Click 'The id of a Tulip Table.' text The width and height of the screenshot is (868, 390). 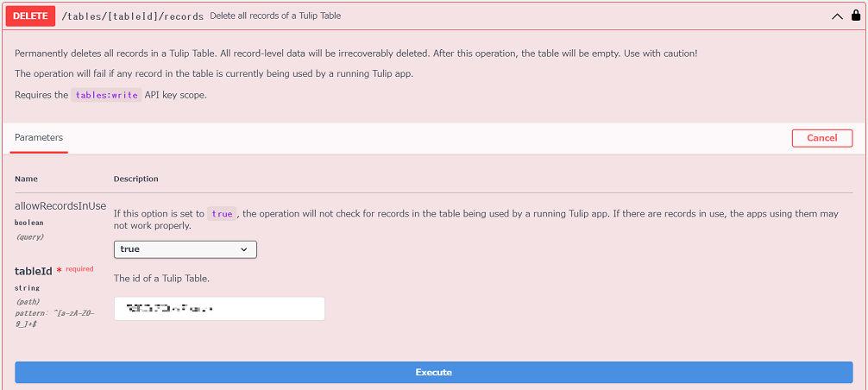[161, 279]
